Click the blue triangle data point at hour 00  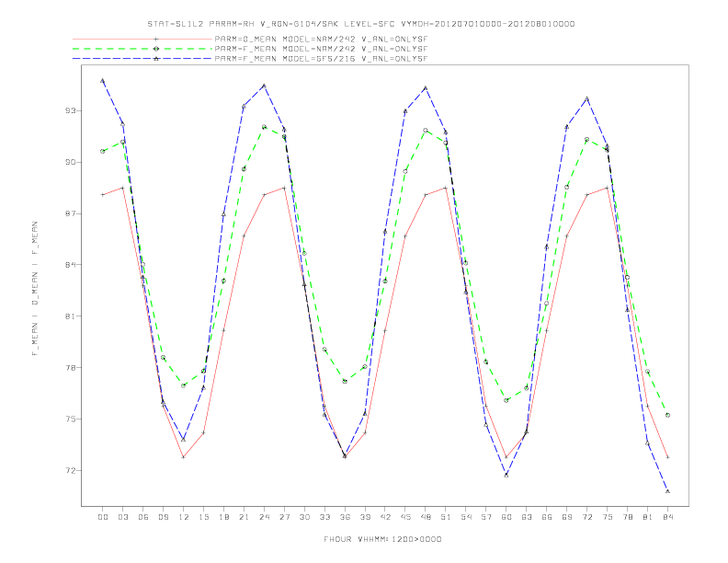point(103,81)
